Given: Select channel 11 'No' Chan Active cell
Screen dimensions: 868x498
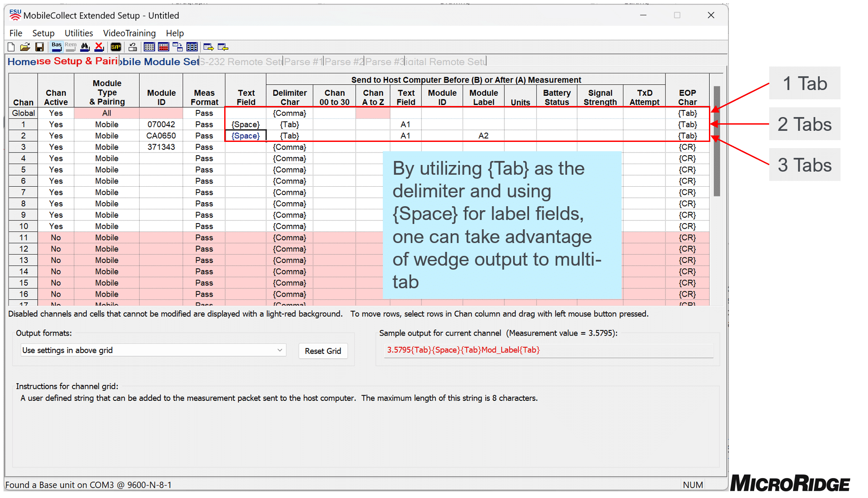Looking at the screenshot, I should click(x=56, y=238).
